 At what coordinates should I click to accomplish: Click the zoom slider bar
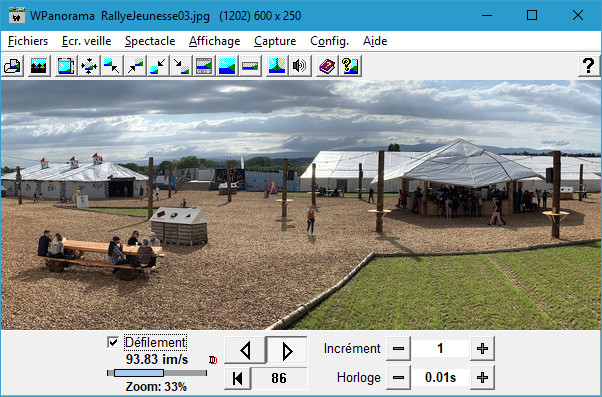[157, 373]
